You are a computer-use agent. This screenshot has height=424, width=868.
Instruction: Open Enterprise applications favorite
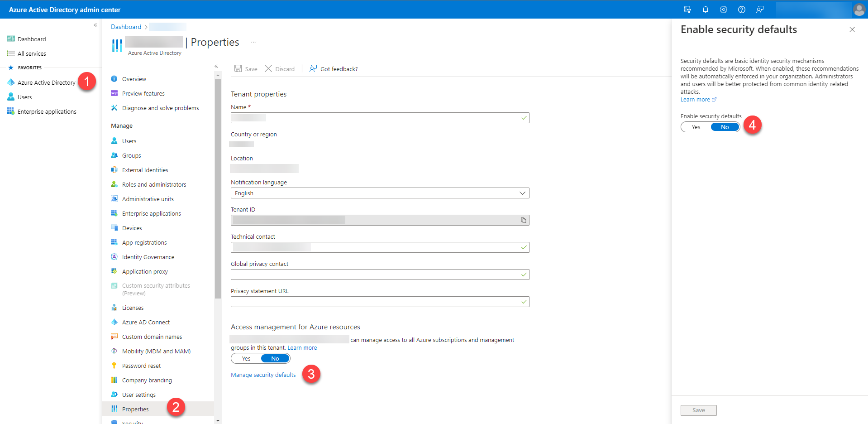pos(42,111)
